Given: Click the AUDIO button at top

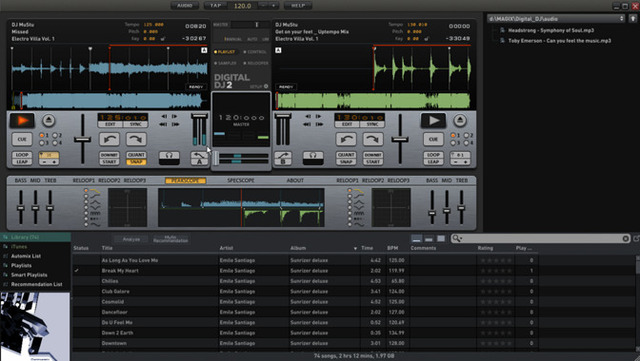Looking at the screenshot, I should point(185,5).
